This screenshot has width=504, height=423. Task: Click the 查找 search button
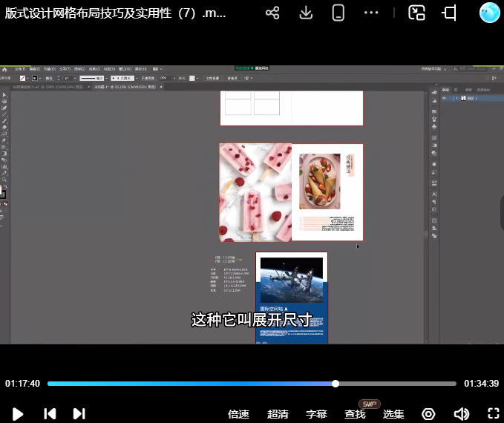pos(355,414)
